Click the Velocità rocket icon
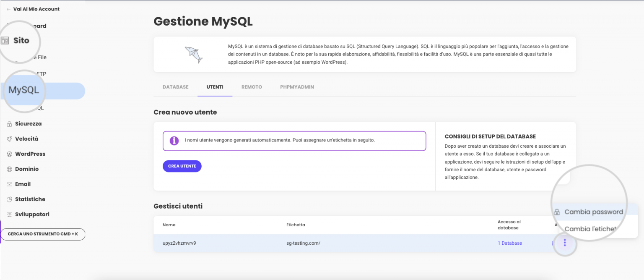This screenshot has width=644, height=280. coord(9,139)
